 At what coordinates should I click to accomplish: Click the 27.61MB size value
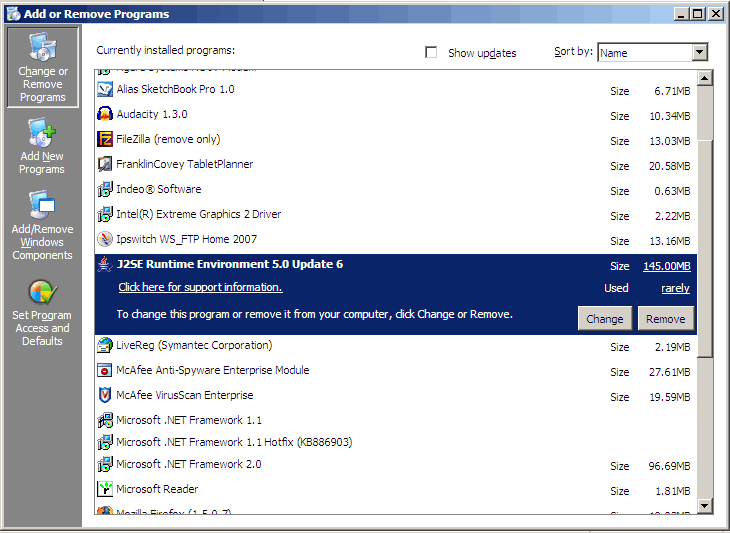click(669, 372)
